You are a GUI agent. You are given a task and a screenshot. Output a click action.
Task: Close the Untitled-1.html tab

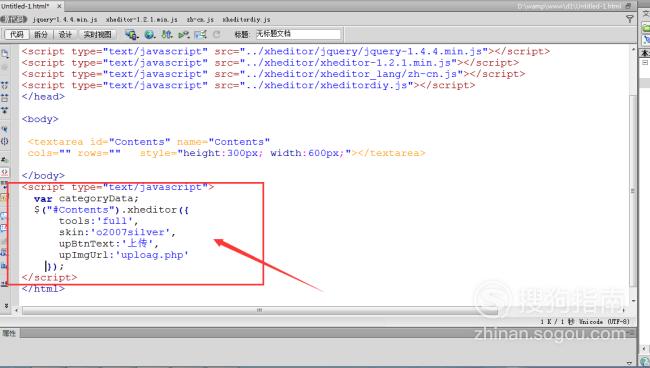(x=59, y=6)
